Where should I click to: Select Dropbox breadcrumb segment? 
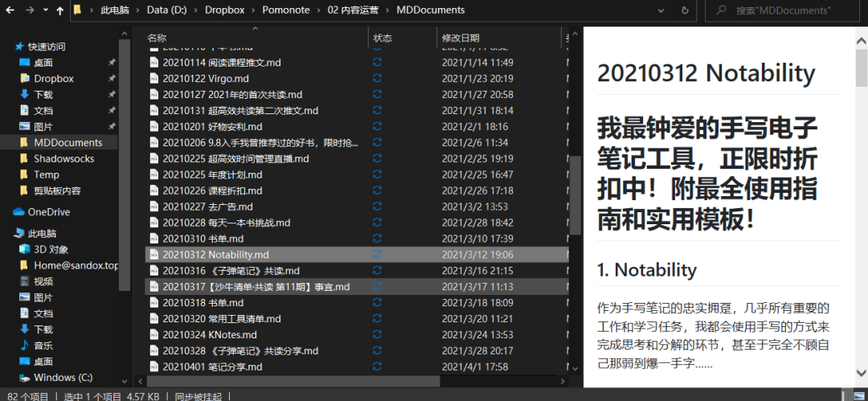225,10
